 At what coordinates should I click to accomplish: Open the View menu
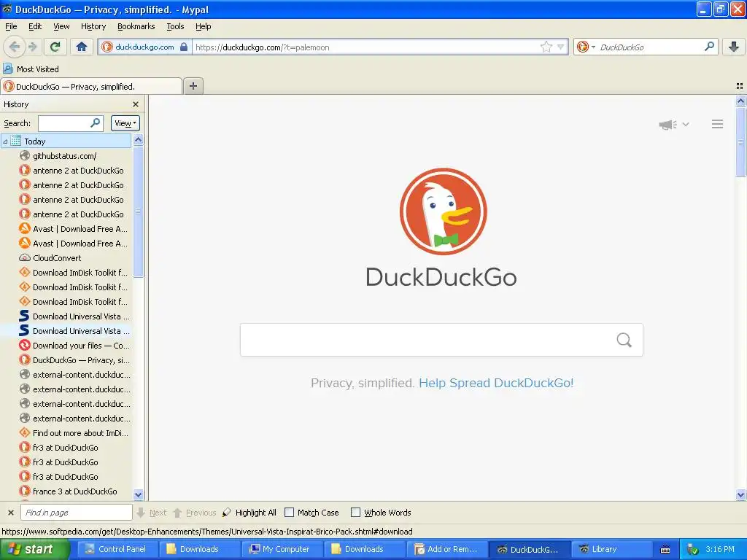click(61, 26)
